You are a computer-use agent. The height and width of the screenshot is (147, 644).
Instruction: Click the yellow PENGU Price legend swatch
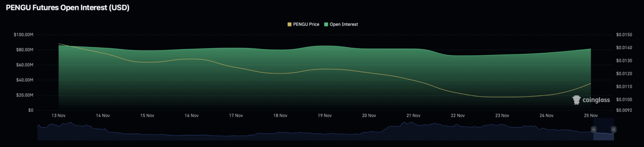tap(290, 24)
